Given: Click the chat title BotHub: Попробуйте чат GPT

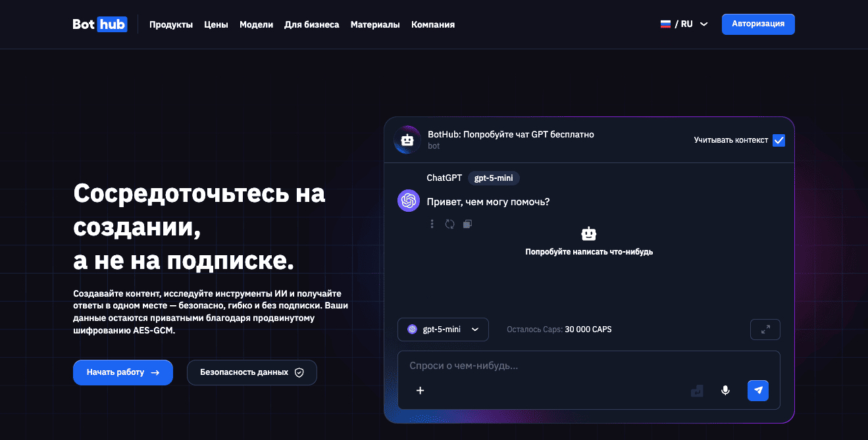Looking at the screenshot, I should pos(511,134).
